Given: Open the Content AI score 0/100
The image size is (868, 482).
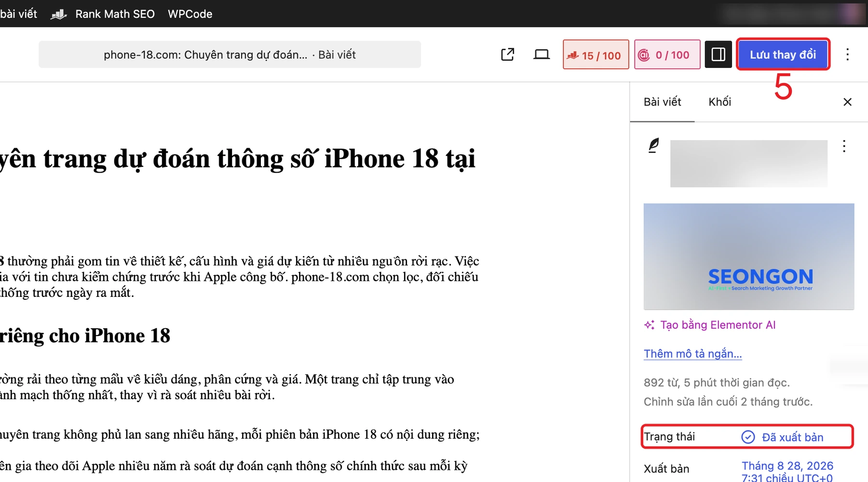Looking at the screenshot, I should (667, 55).
